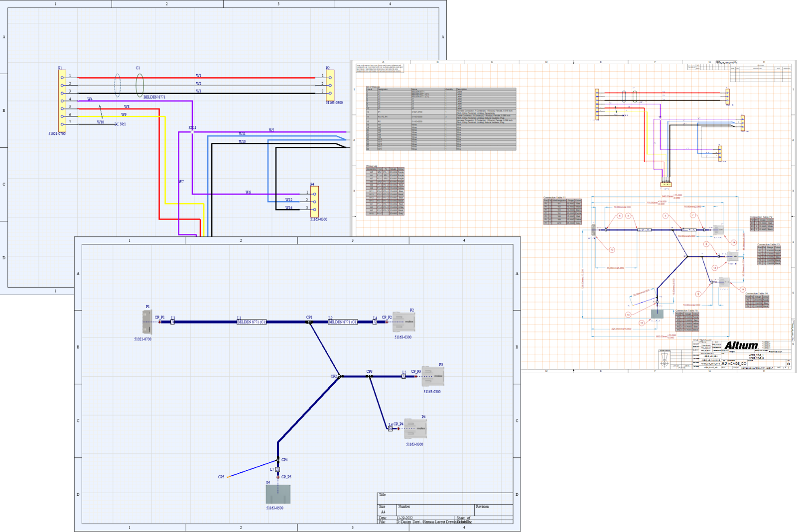Click the L1 BELDEN 8771 (C1) covering label
Image resolution: width=797 pixels, height=532 pixels.
coord(251,322)
